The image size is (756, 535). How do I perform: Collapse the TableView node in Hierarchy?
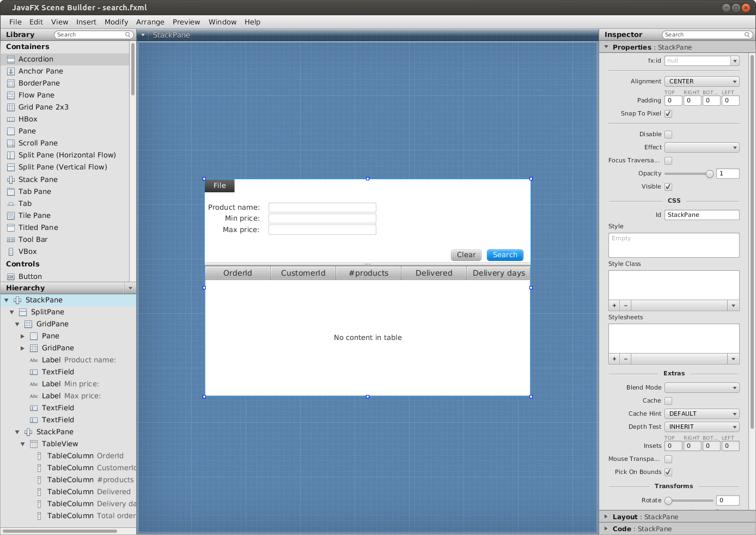coord(23,444)
